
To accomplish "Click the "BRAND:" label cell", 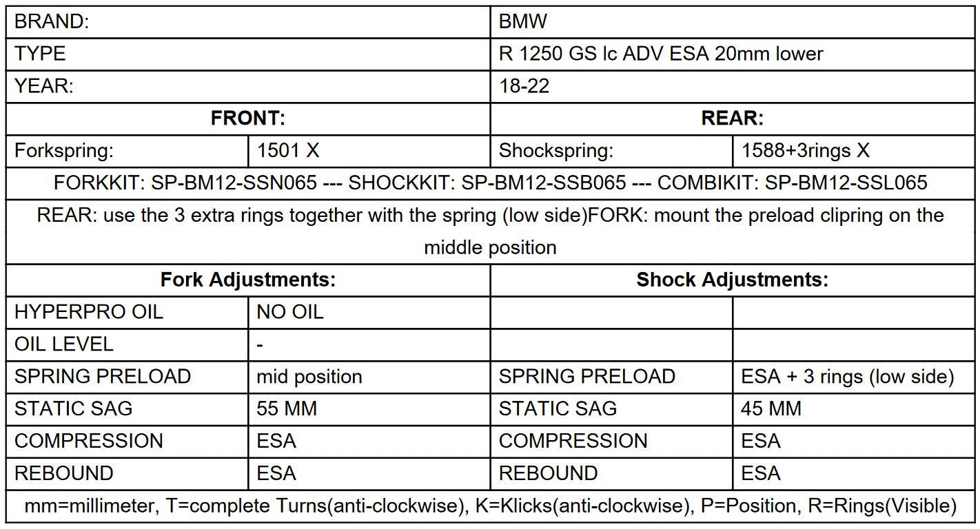I will [x=52, y=21].
